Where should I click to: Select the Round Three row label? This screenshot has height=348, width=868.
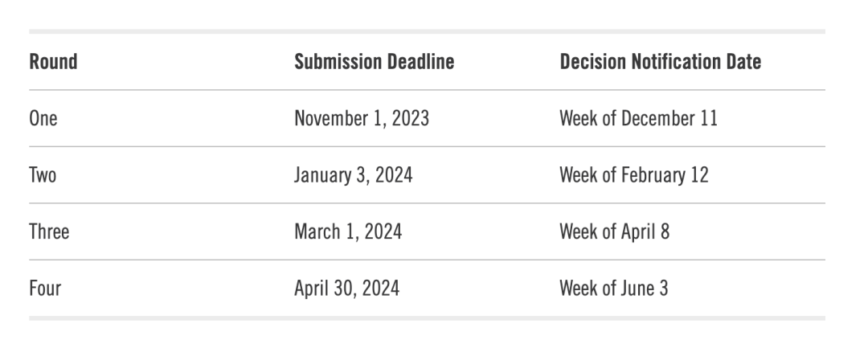point(49,232)
